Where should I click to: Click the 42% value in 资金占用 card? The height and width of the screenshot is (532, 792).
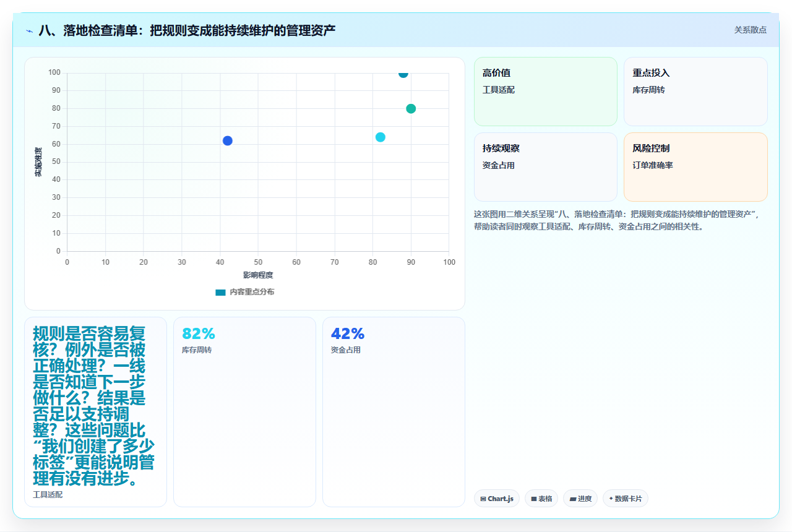(x=348, y=334)
